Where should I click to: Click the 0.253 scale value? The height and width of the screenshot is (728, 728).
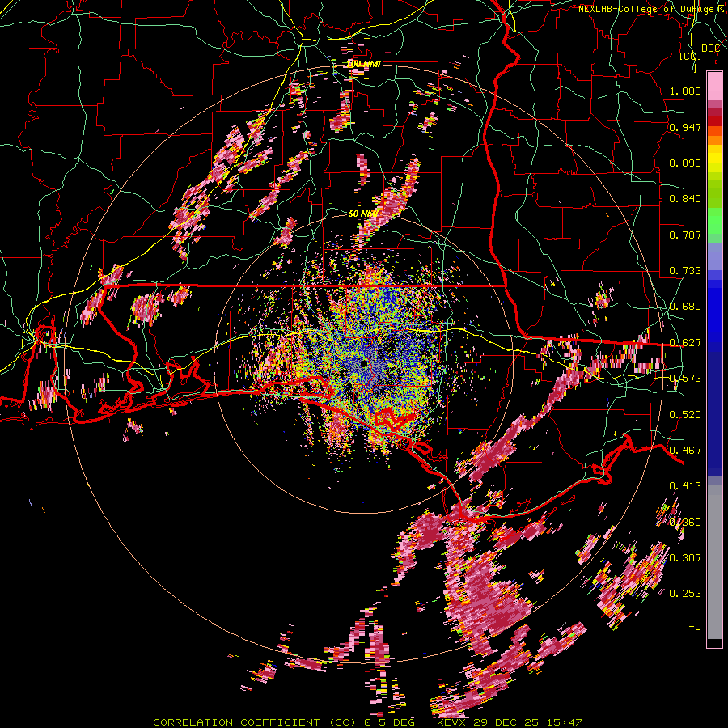tap(685, 594)
